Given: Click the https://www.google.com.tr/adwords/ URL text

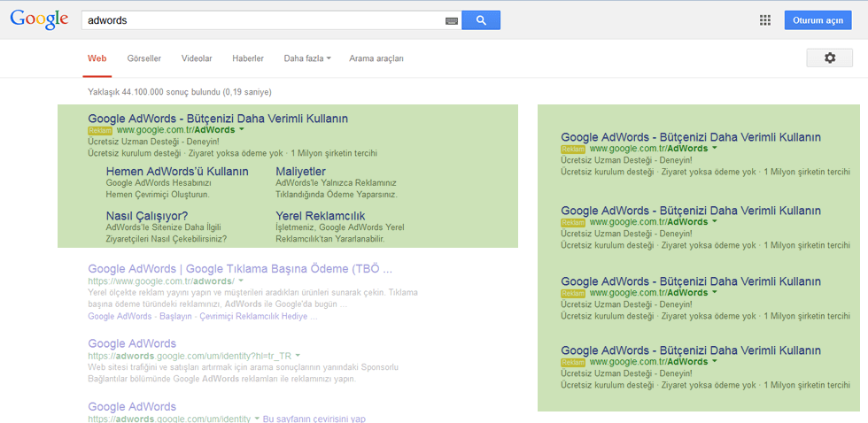Looking at the screenshot, I should (163, 281).
